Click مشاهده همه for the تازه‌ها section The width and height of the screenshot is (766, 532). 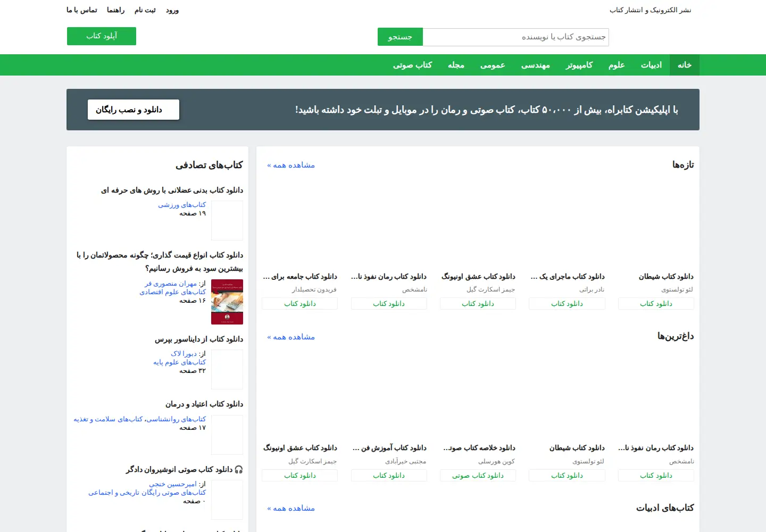click(x=291, y=165)
